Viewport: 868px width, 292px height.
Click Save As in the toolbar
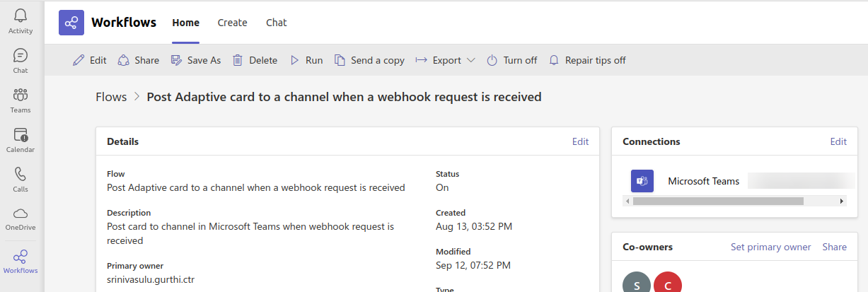pyautogui.click(x=196, y=60)
